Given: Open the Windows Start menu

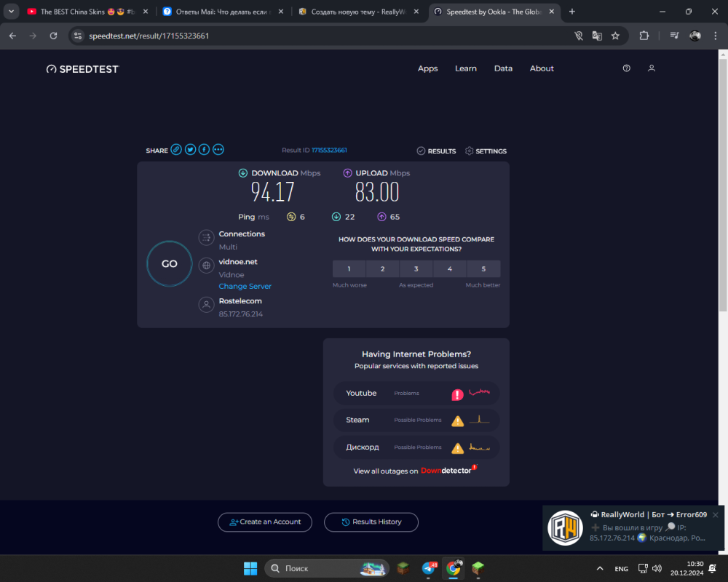Looking at the screenshot, I should (250, 568).
